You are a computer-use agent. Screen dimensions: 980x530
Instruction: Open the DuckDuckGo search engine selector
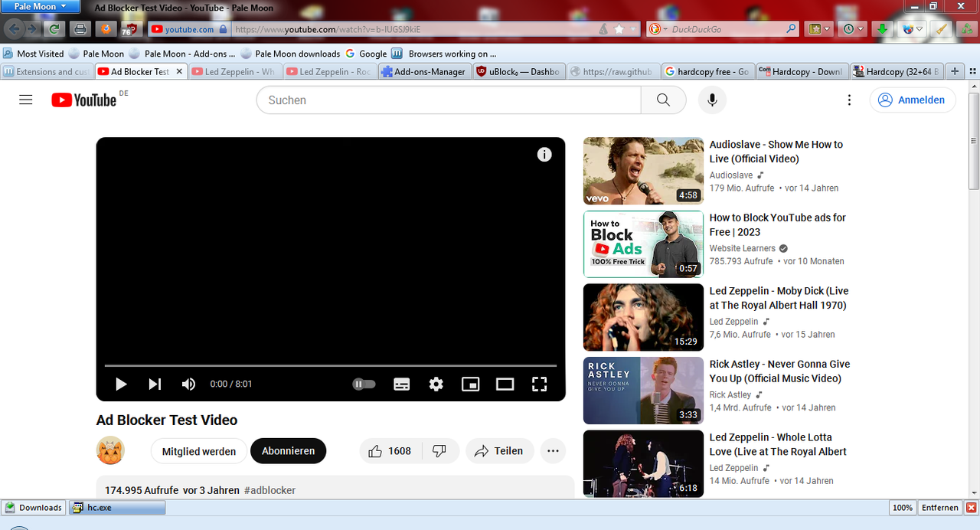(x=658, y=29)
